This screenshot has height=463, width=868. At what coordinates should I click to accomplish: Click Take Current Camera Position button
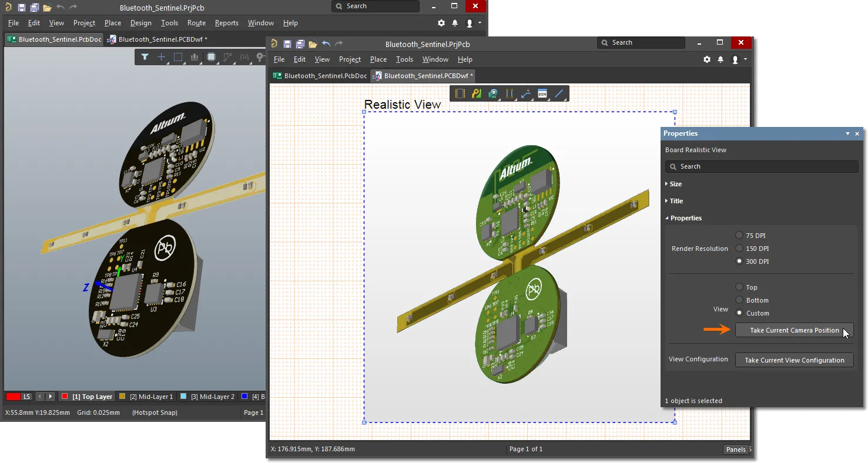click(x=795, y=330)
